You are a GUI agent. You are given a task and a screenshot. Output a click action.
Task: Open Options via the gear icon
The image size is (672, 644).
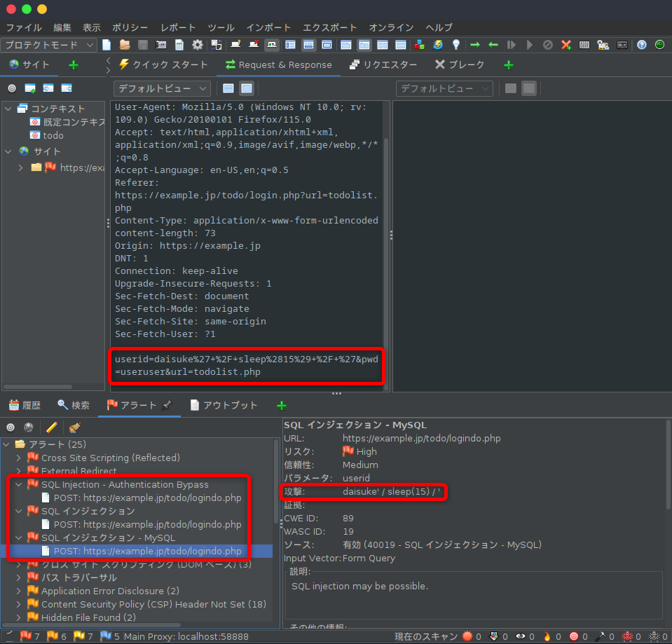(x=198, y=45)
